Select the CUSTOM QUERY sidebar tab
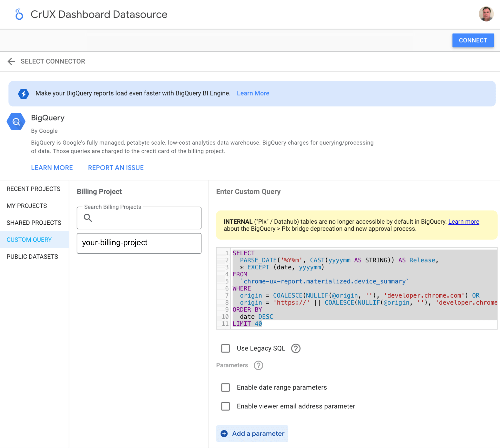The height and width of the screenshot is (448, 500). [29, 239]
